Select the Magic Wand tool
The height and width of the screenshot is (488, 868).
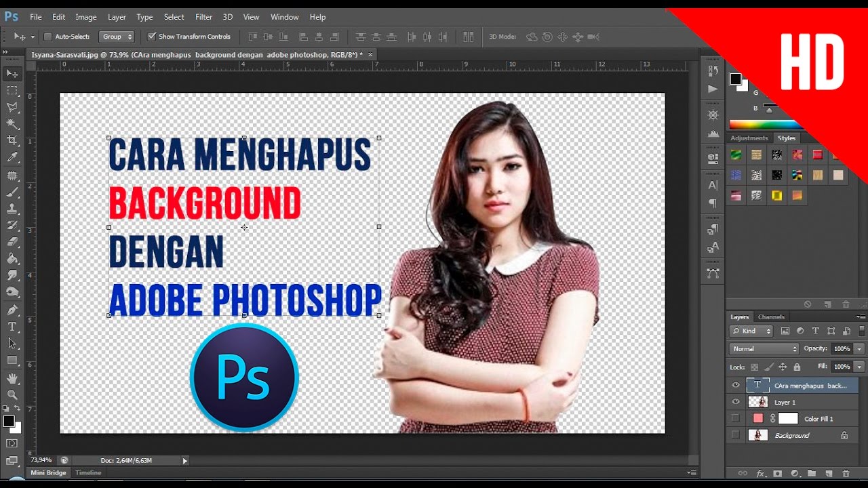coord(12,124)
